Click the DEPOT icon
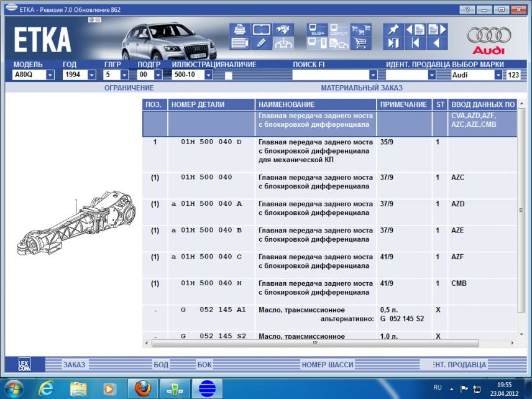This screenshot has height=399, width=532. [x=339, y=29]
